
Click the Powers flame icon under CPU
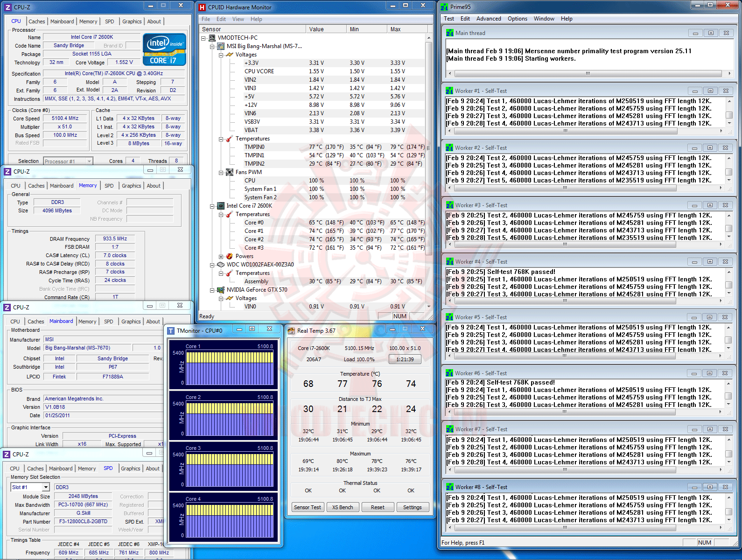pos(230,256)
